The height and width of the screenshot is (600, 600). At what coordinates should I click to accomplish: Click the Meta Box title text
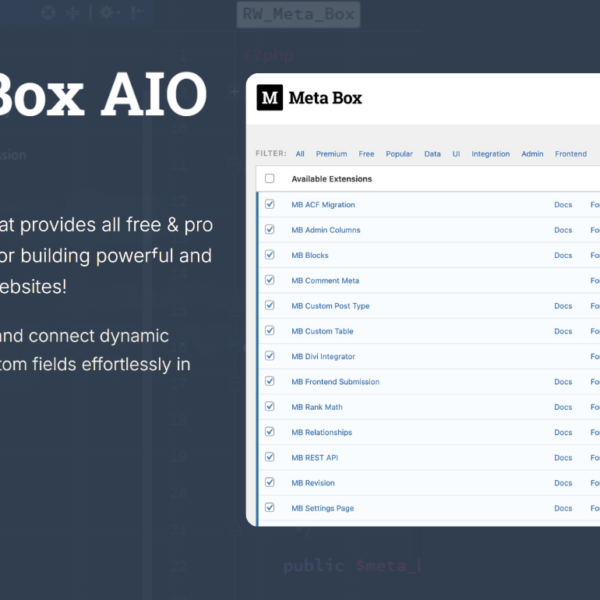point(325,98)
